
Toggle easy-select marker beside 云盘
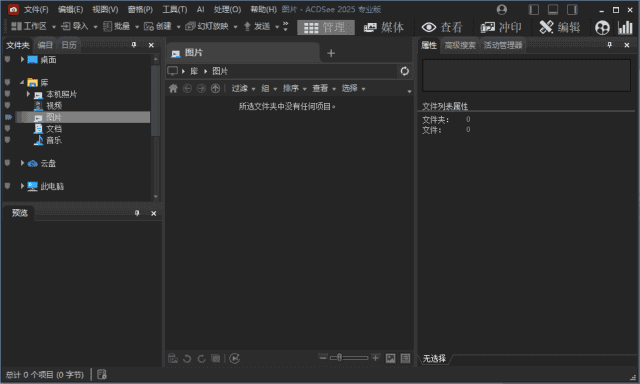pyautogui.click(x=7, y=163)
